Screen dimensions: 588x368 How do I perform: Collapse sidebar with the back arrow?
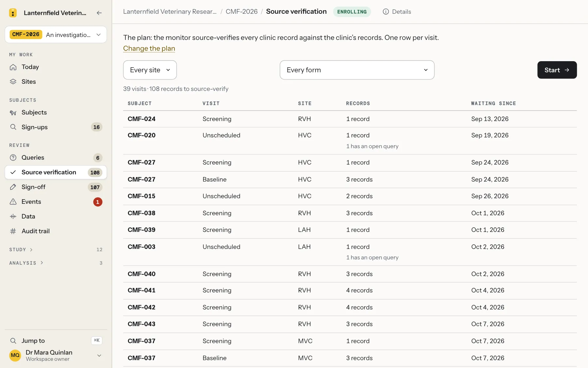coord(99,13)
